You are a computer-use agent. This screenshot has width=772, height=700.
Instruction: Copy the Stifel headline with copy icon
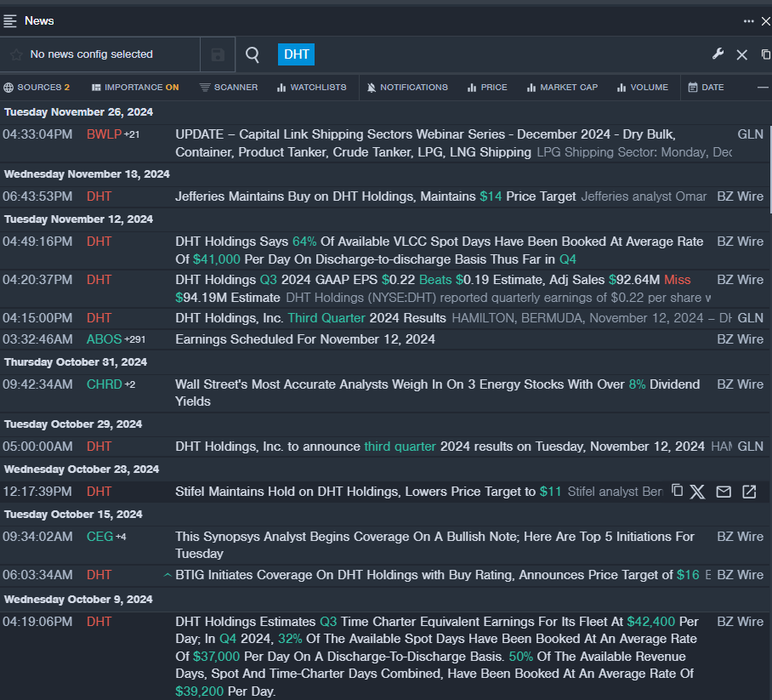coord(677,491)
